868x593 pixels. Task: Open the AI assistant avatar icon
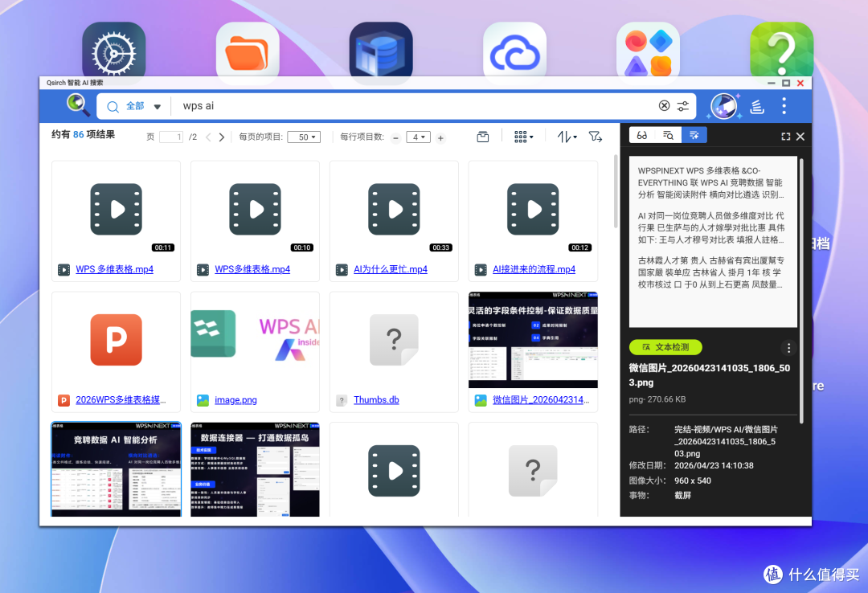[723, 106]
